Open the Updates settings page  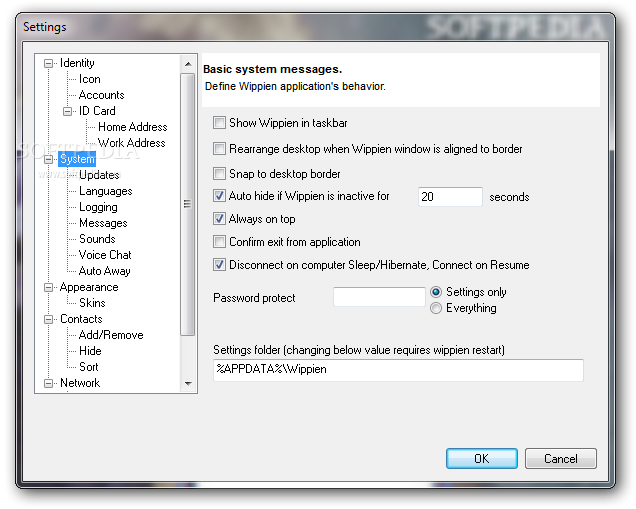(x=99, y=175)
